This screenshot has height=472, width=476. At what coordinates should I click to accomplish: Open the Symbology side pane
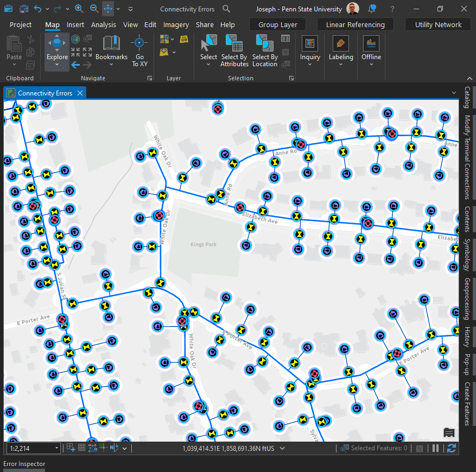(467, 254)
